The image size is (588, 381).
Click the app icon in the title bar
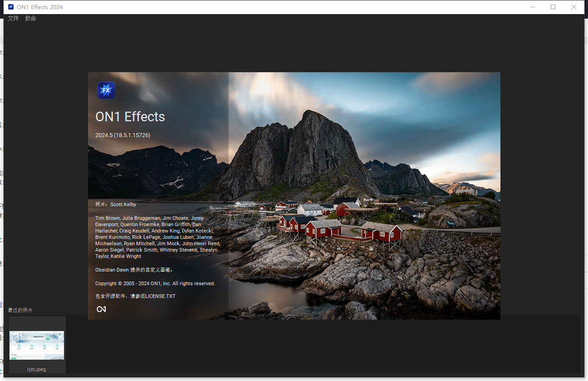coord(11,7)
